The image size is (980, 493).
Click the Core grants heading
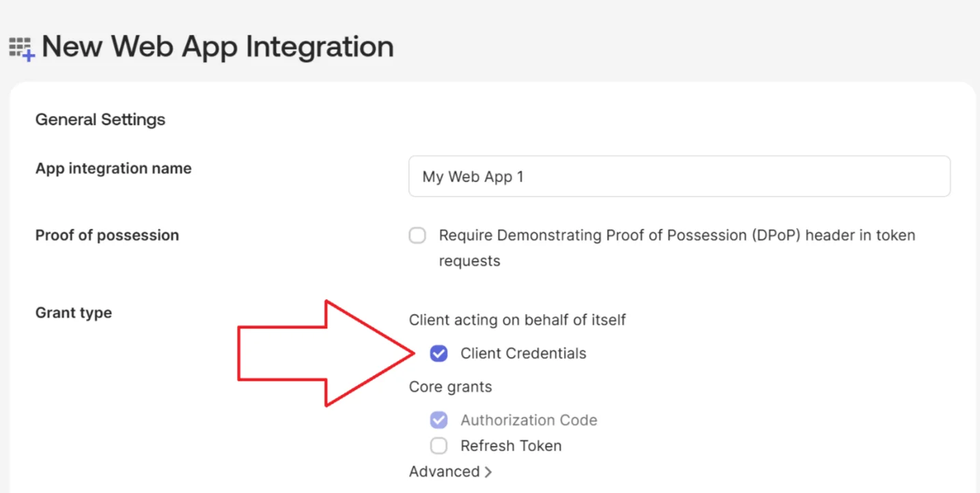point(450,386)
